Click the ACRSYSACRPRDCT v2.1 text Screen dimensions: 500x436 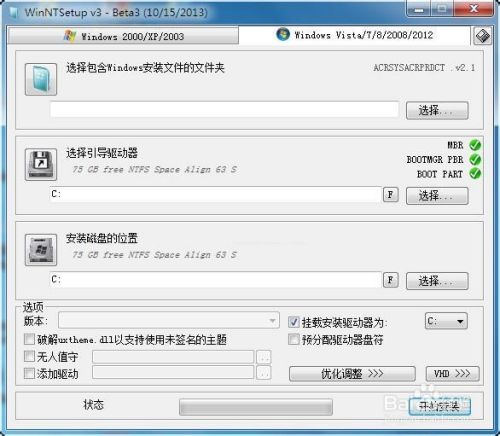tap(424, 68)
